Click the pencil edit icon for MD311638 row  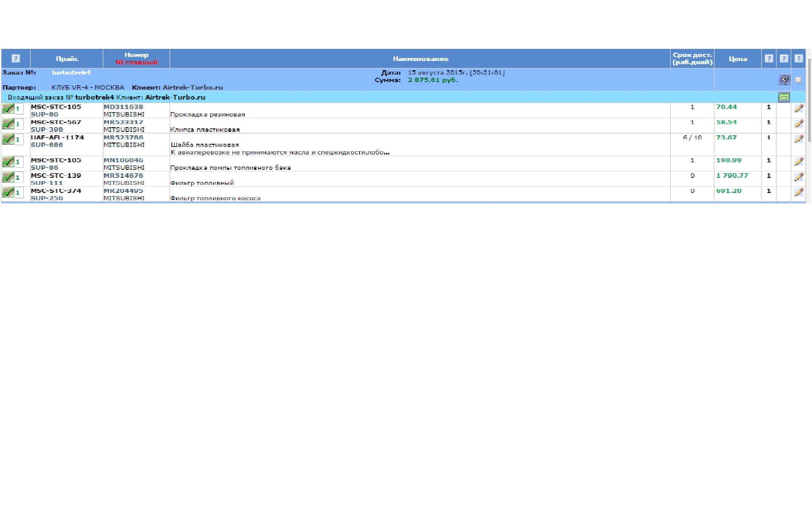(x=799, y=108)
